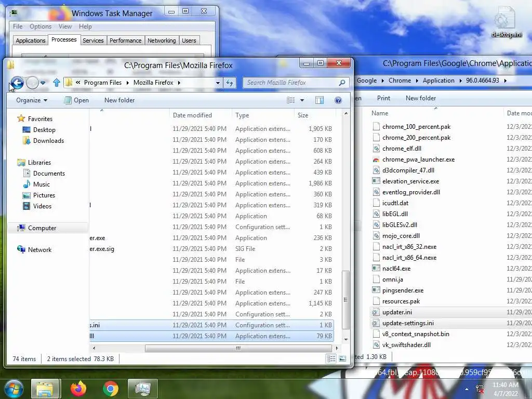
Task: Select Documents under Libraries
Action: tap(44, 174)
